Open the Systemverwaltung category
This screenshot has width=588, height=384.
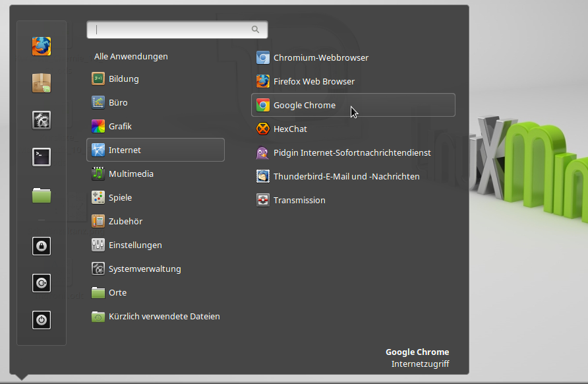[x=156, y=269]
